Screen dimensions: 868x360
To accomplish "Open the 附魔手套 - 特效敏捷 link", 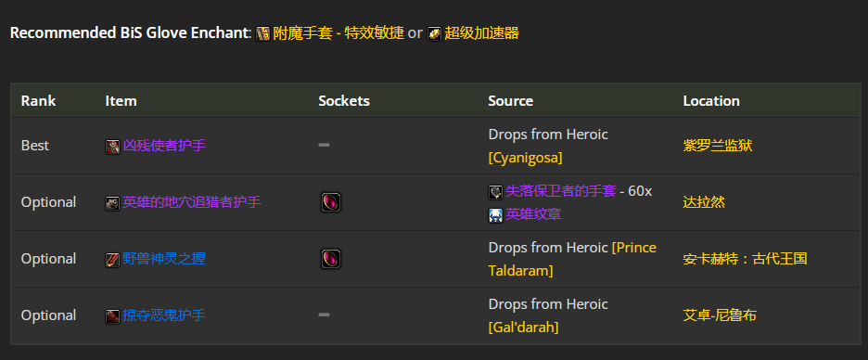I will (338, 33).
